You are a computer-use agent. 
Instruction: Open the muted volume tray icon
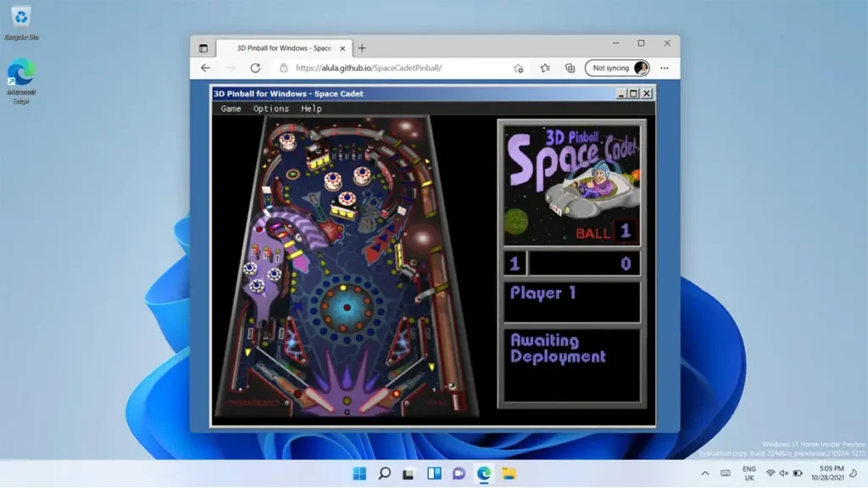pyautogui.click(x=784, y=474)
